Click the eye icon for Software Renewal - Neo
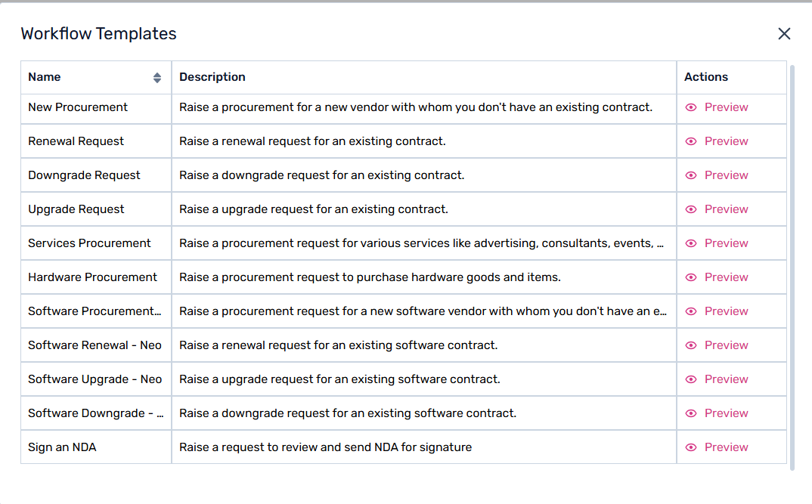Viewport: 812px width, 504px height. pyautogui.click(x=691, y=345)
